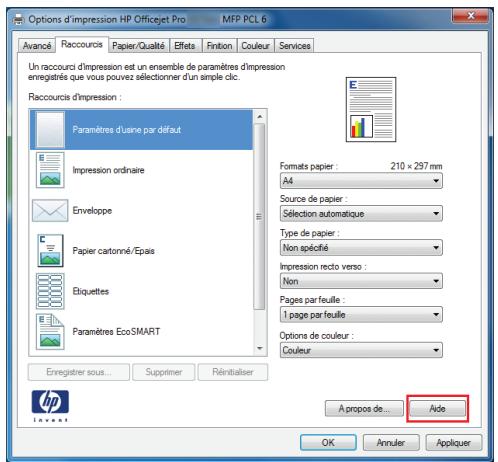Open the Impression recto verso dropdown
The image size is (498, 462).
(361, 281)
